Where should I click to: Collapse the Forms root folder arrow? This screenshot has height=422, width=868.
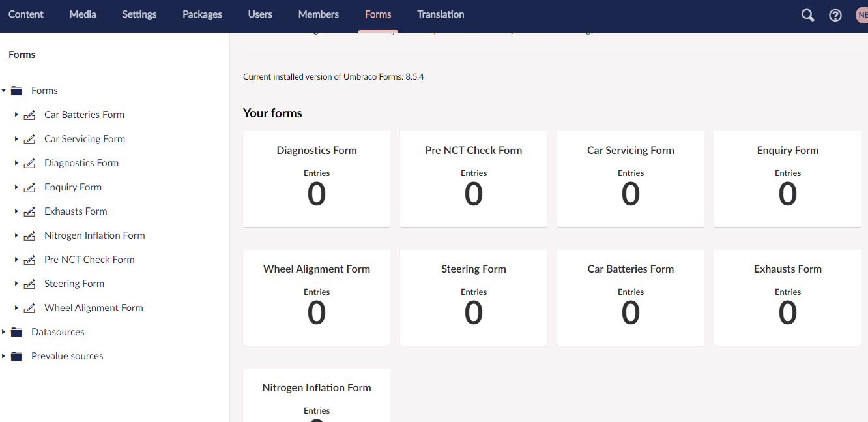click(x=4, y=91)
